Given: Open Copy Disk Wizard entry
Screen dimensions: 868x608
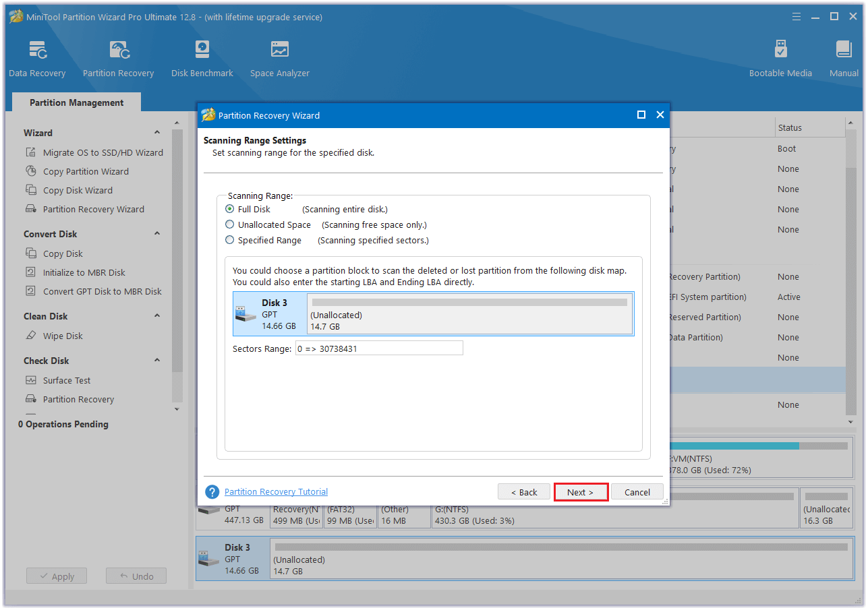Looking at the screenshot, I should 78,190.
